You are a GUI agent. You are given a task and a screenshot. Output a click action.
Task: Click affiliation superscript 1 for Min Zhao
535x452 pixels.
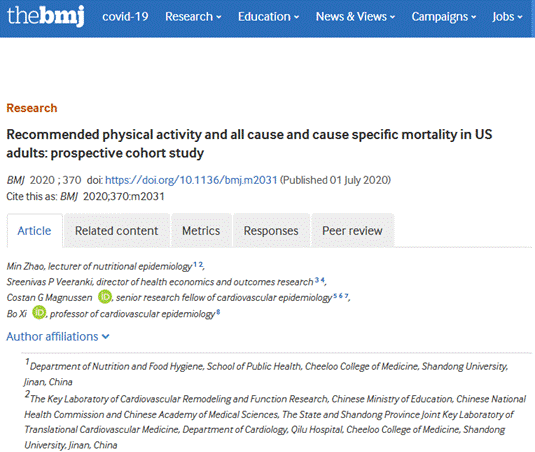[x=195, y=264]
